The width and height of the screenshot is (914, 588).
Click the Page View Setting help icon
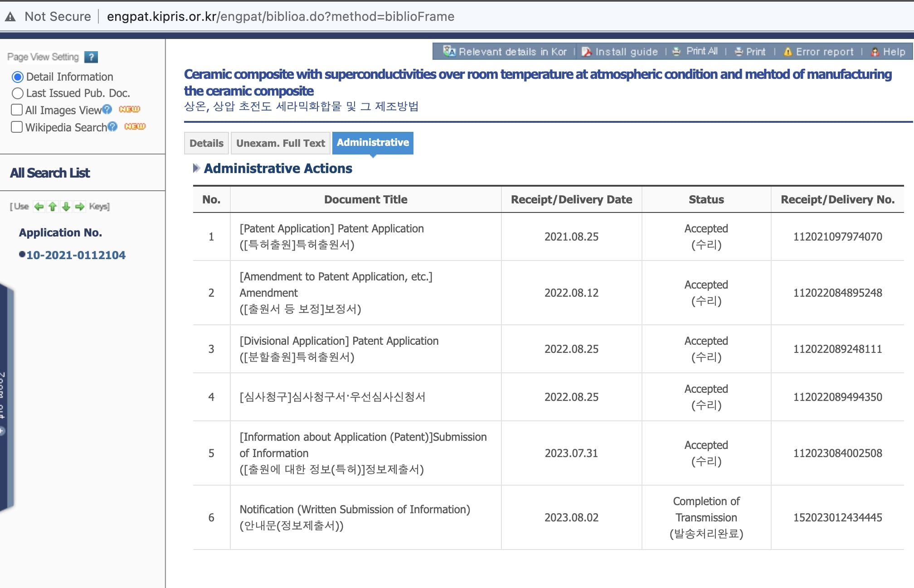click(x=91, y=57)
